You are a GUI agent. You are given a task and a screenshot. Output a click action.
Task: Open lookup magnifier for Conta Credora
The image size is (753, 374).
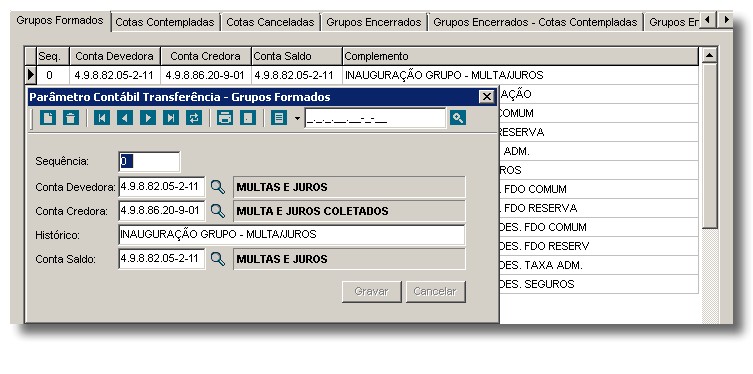click(218, 211)
